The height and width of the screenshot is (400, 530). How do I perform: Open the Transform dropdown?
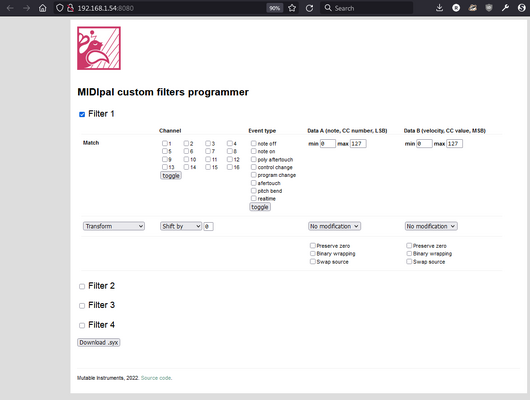pyautogui.click(x=114, y=226)
